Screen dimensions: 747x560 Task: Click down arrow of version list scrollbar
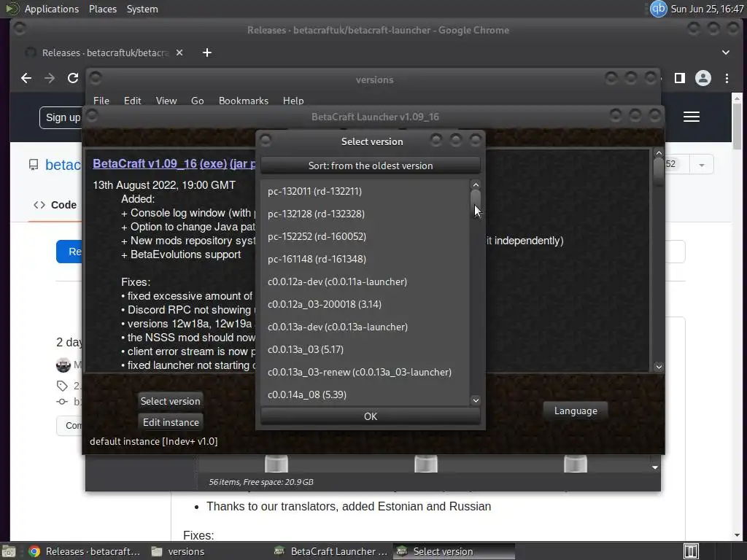476,400
